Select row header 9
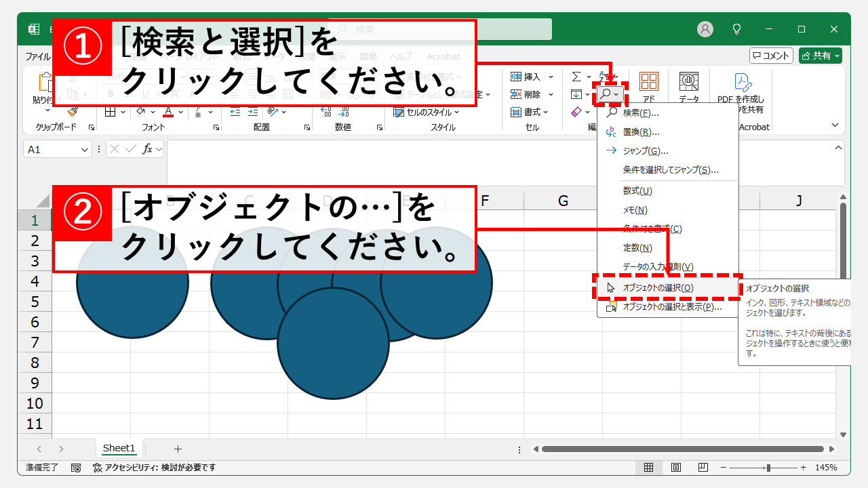This screenshot has width=868, height=488. (35, 383)
